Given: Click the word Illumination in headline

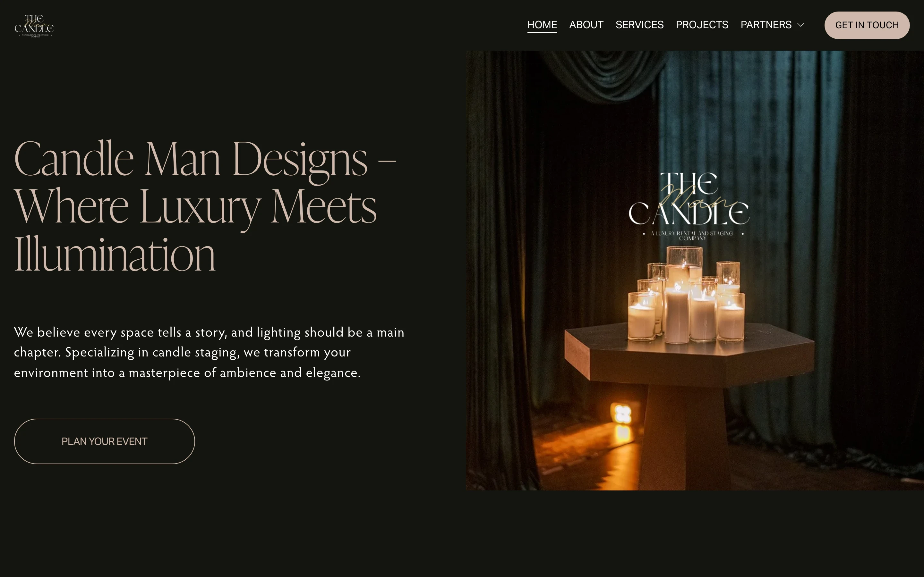Looking at the screenshot, I should click(115, 254).
